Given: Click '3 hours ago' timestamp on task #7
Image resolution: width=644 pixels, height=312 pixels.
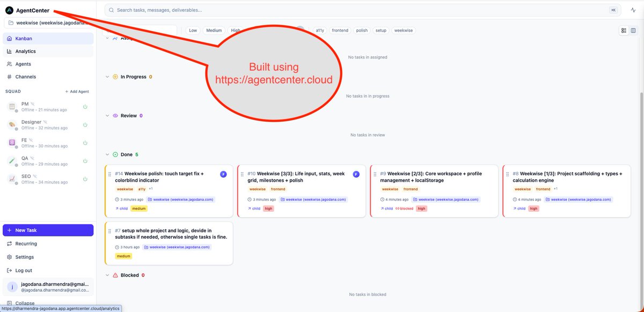Looking at the screenshot, I should (x=128, y=247).
